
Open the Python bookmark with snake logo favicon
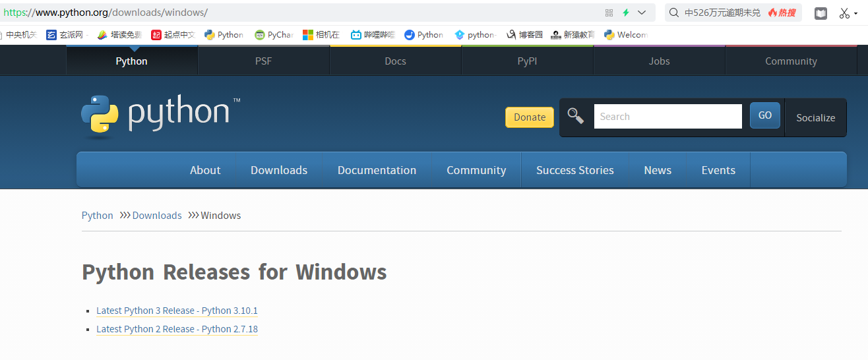coord(224,35)
